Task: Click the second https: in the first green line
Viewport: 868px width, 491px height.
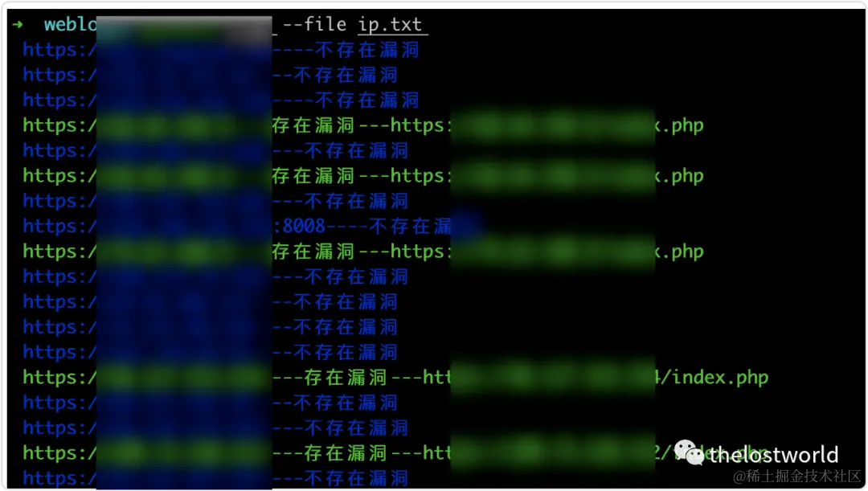Action: (x=420, y=125)
